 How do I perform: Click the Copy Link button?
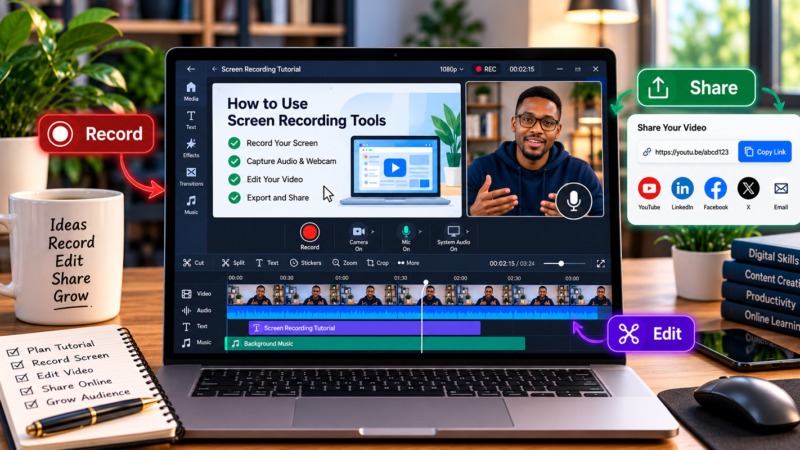tap(764, 152)
